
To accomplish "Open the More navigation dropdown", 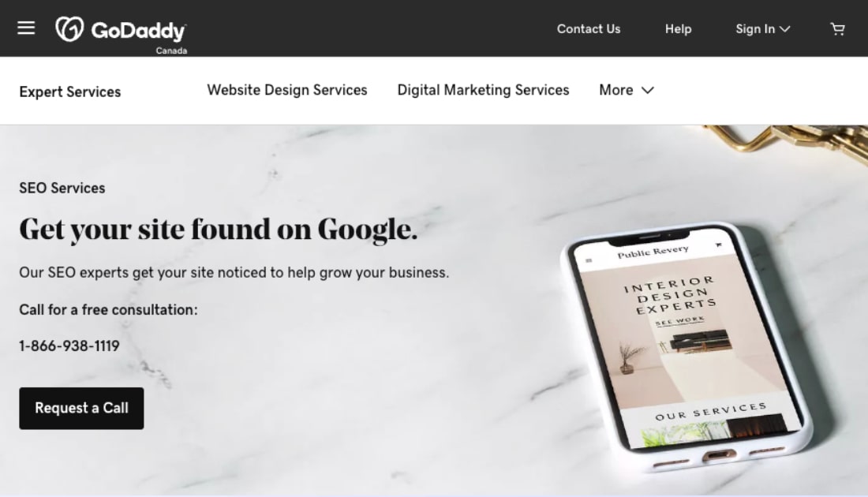I will point(627,90).
